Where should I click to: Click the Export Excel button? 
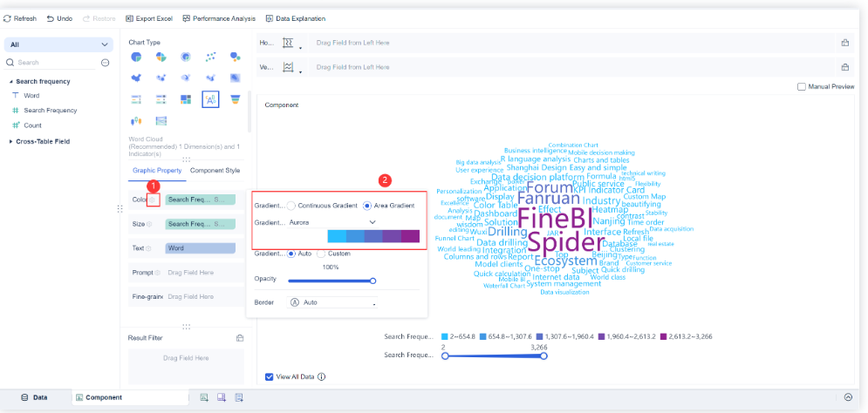(x=149, y=18)
